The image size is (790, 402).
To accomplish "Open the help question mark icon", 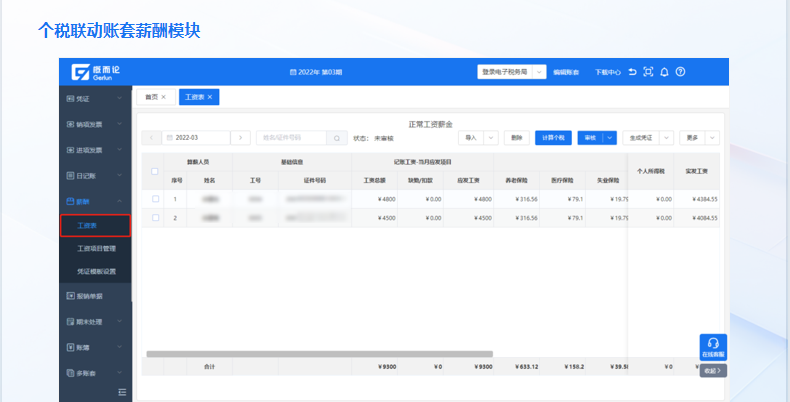I will 681,72.
